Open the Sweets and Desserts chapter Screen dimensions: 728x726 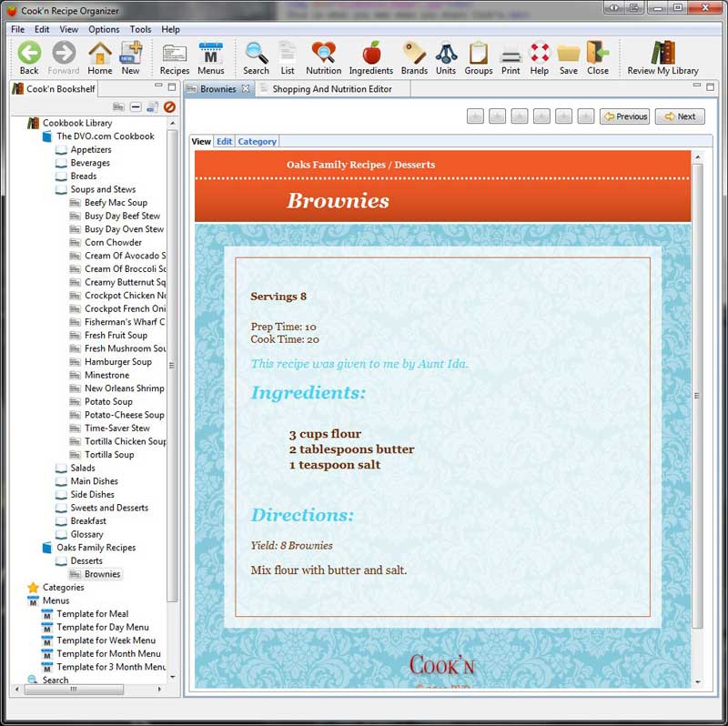tap(109, 508)
